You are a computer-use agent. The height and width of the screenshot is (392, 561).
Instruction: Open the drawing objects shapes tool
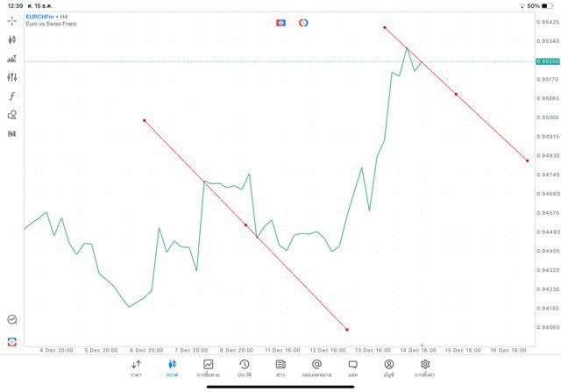coord(12,115)
